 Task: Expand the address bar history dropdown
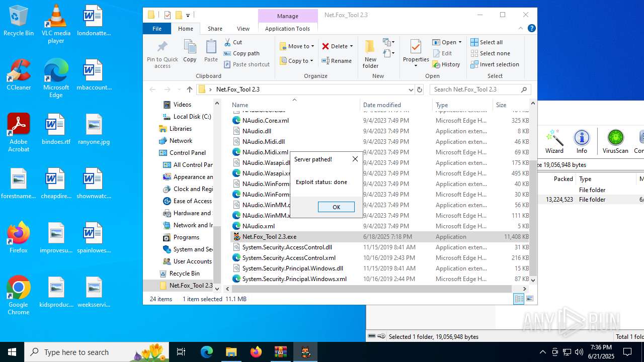tap(411, 89)
